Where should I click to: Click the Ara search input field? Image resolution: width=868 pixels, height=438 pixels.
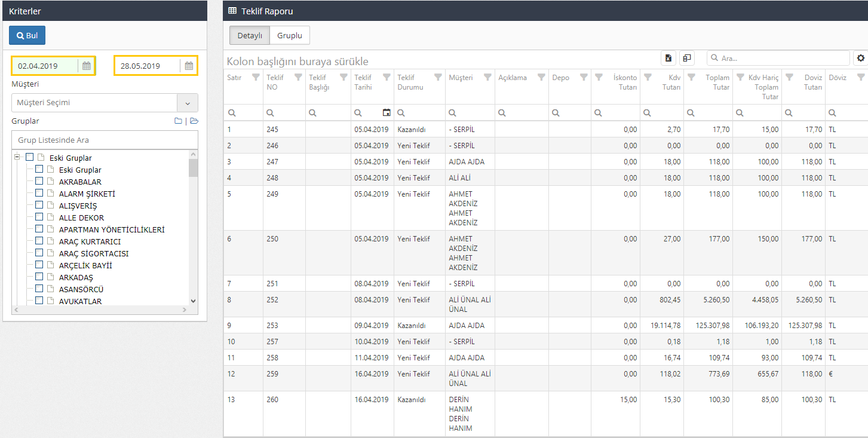click(x=783, y=59)
